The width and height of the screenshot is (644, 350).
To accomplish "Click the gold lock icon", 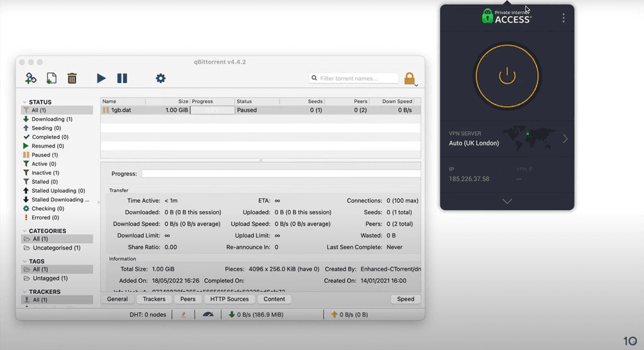I will click(x=409, y=78).
